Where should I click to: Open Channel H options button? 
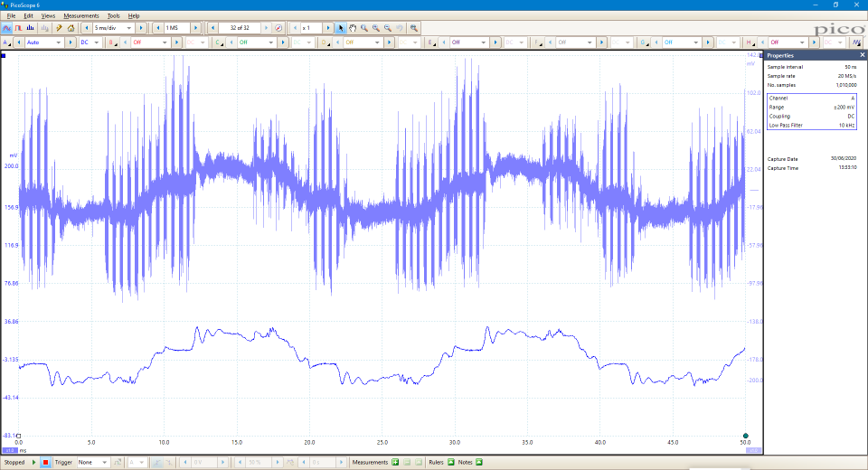tap(750, 42)
